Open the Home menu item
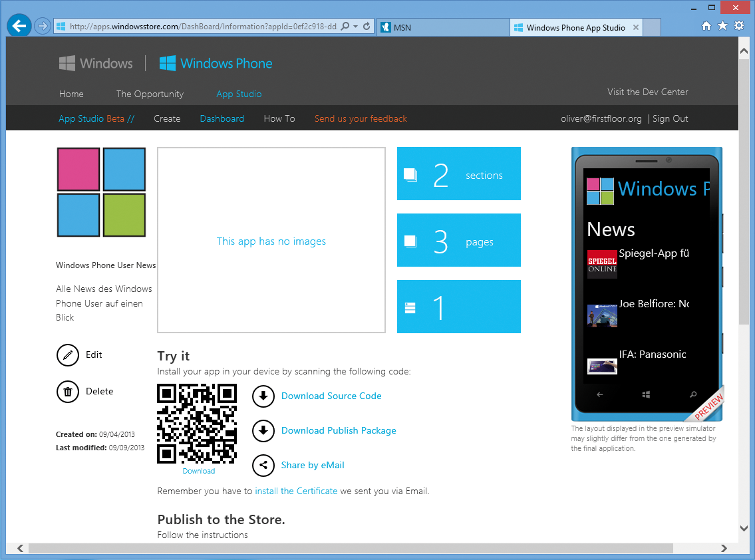The width and height of the screenshot is (755, 560). click(71, 94)
